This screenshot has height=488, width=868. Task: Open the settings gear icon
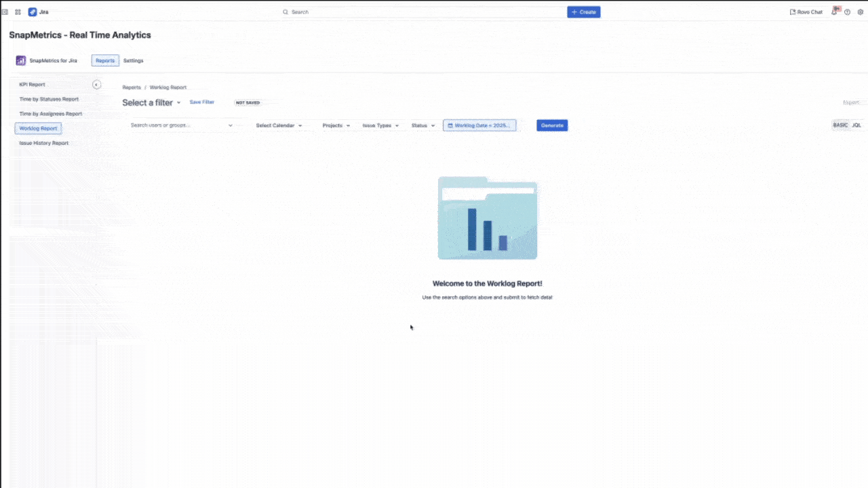click(x=861, y=12)
